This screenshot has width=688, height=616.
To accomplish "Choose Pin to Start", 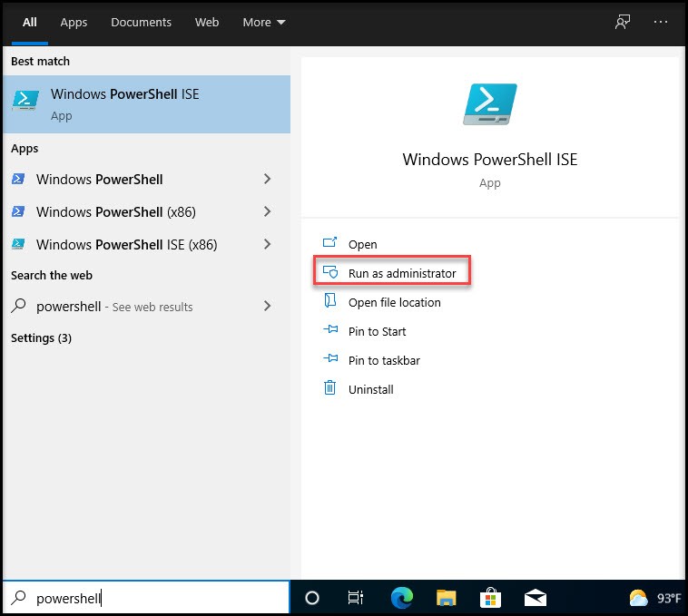I will pos(377,331).
